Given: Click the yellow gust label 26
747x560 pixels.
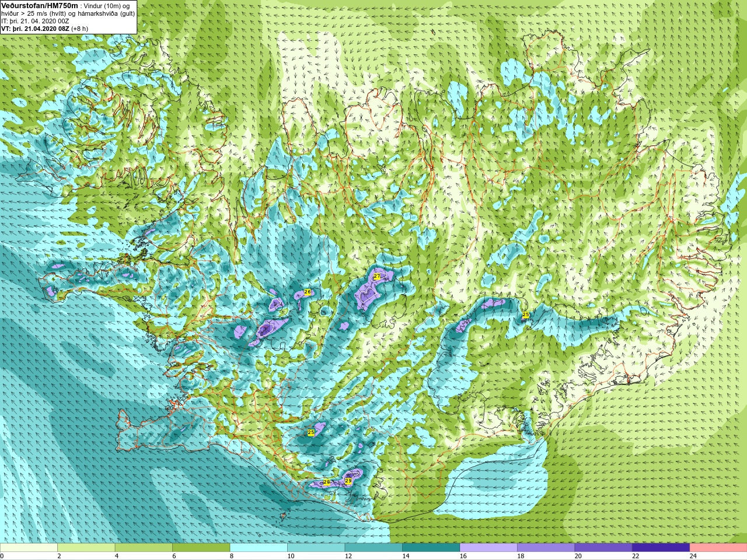Looking at the screenshot, I should point(308,292).
